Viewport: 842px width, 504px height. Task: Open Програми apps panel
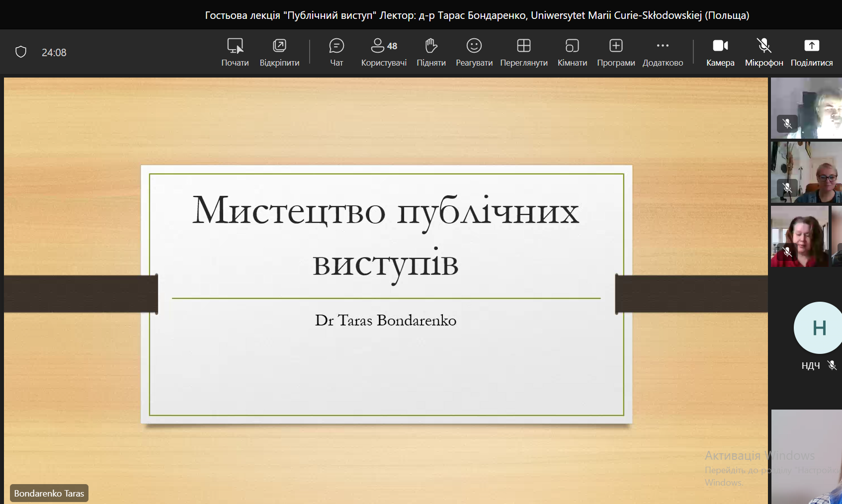(616, 52)
